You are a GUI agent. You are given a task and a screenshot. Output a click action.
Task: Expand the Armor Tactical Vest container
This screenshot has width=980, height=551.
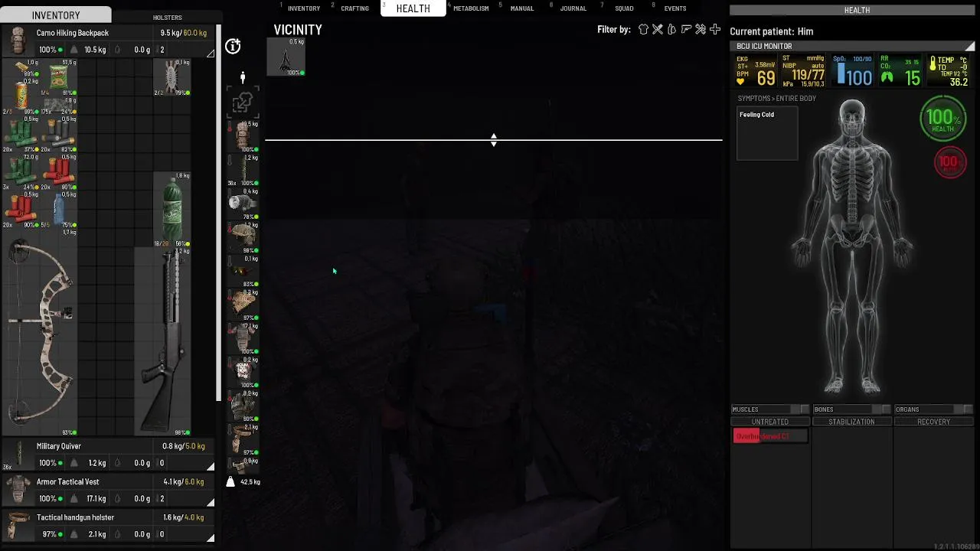click(x=211, y=502)
